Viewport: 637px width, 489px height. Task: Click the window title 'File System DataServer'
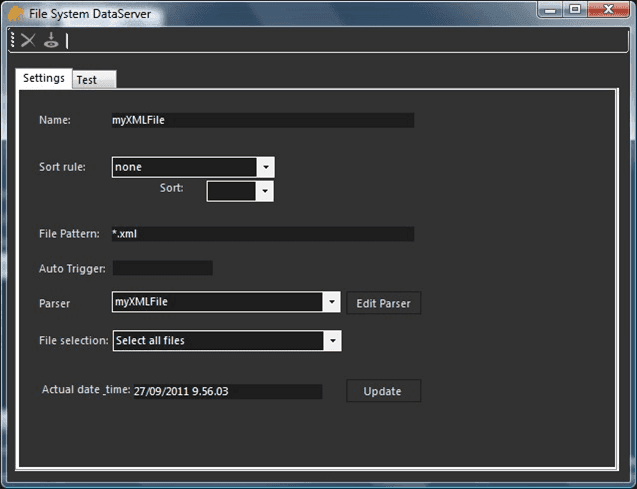(x=90, y=14)
